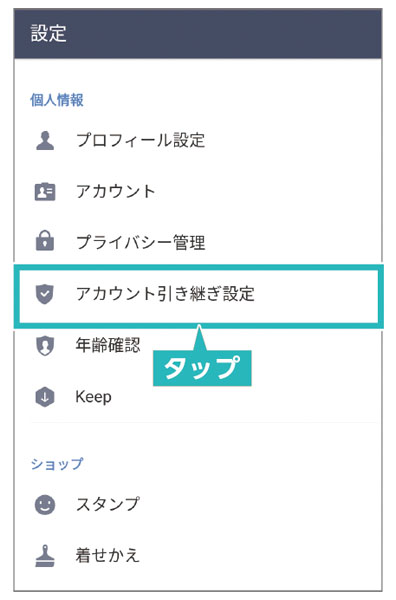Screen dimensions: 396x600
Task: Click the paintbrush theme icon
Action: pos(45,556)
